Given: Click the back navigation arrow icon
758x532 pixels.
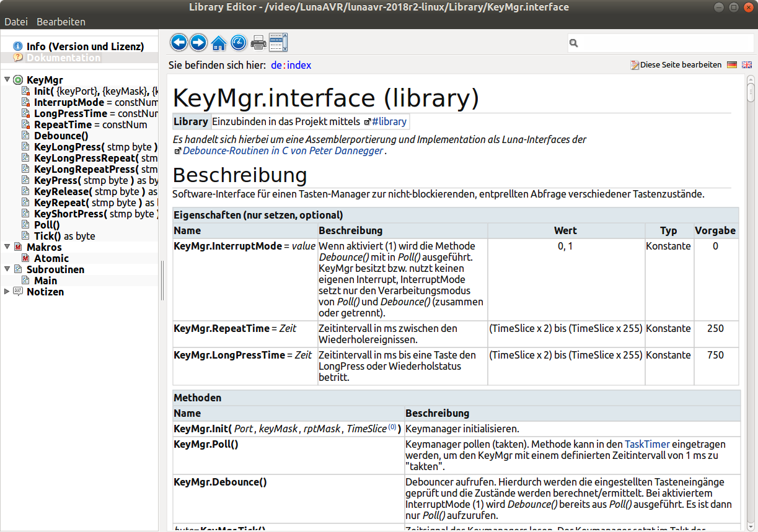Looking at the screenshot, I should [x=179, y=42].
